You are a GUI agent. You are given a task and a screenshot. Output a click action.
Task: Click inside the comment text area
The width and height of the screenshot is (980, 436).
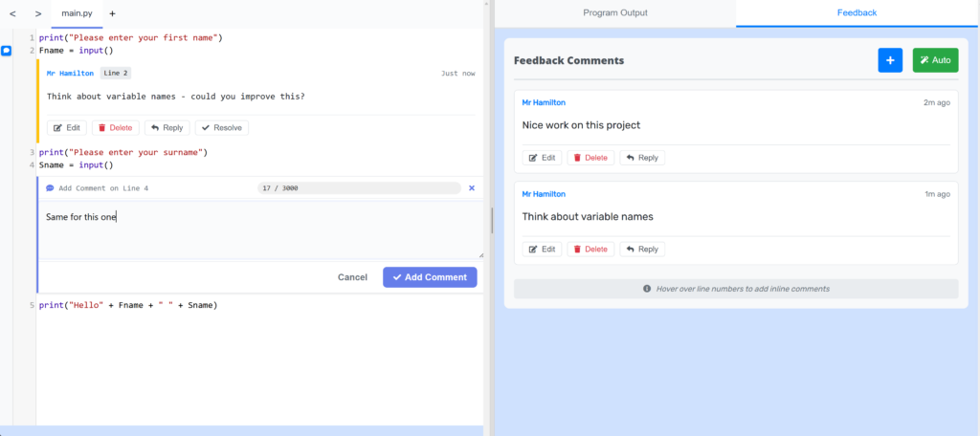click(x=258, y=229)
